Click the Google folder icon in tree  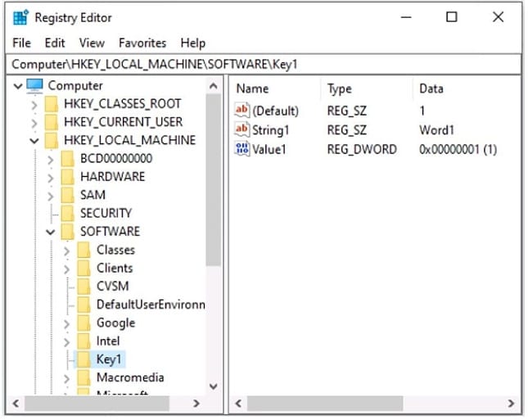click(83, 323)
